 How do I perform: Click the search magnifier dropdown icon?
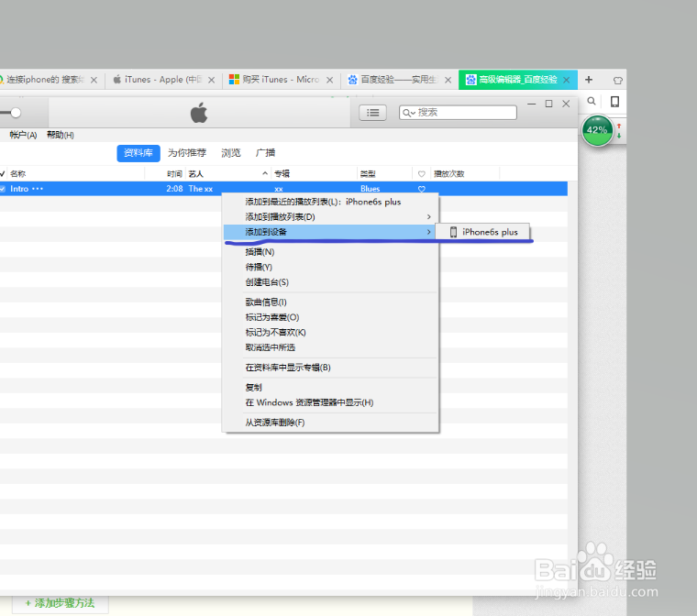pos(409,113)
